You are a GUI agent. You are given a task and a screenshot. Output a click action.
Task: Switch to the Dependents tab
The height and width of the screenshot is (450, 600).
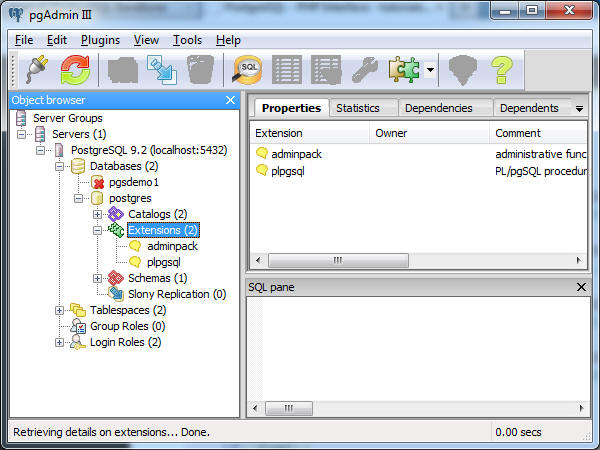[x=529, y=108]
